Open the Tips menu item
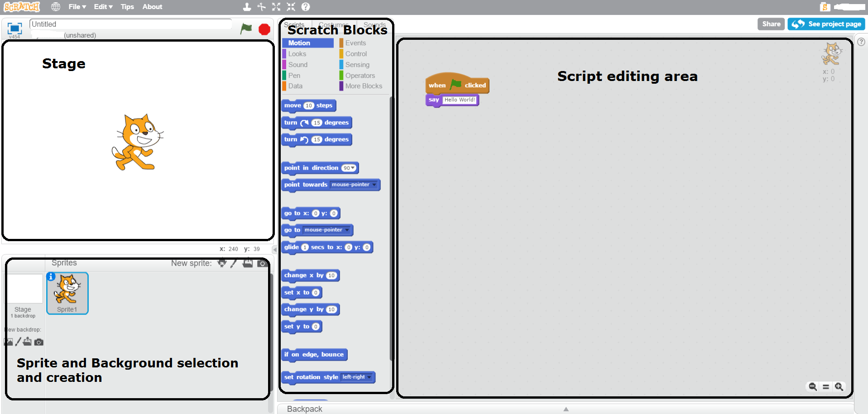 [x=127, y=7]
